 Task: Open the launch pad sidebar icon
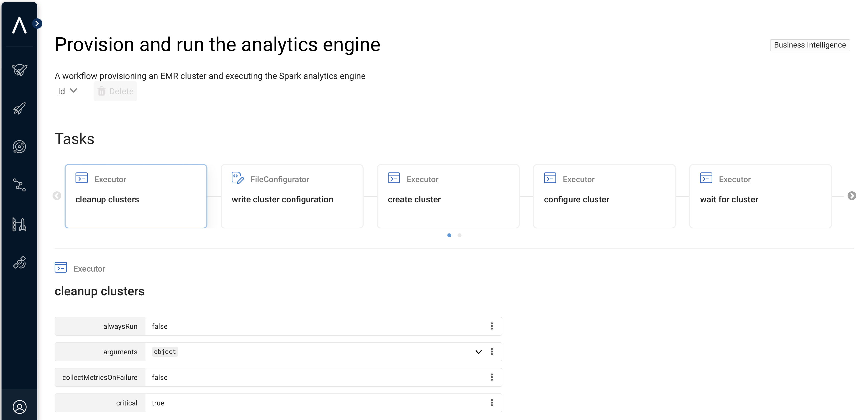click(x=19, y=224)
